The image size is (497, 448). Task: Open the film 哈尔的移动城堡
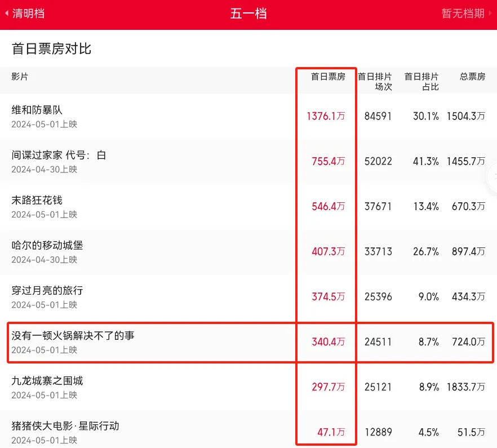pos(47,245)
